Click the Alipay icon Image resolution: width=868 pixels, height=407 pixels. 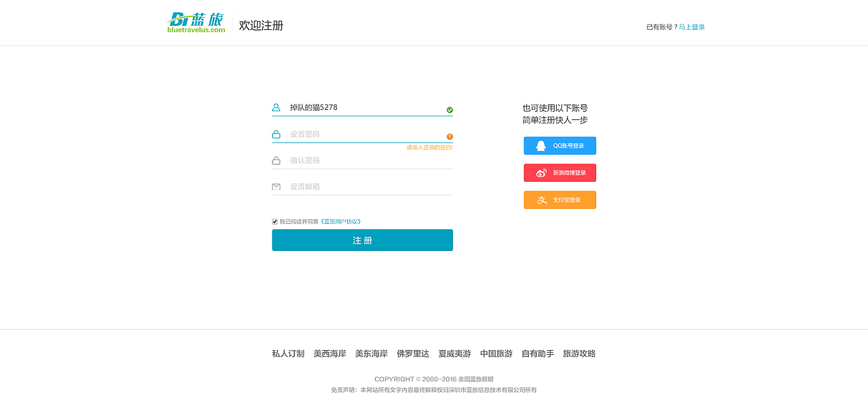541,200
